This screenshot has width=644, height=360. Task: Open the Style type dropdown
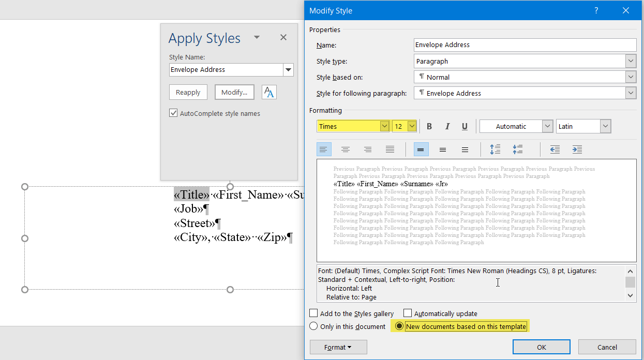coord(631,61)
